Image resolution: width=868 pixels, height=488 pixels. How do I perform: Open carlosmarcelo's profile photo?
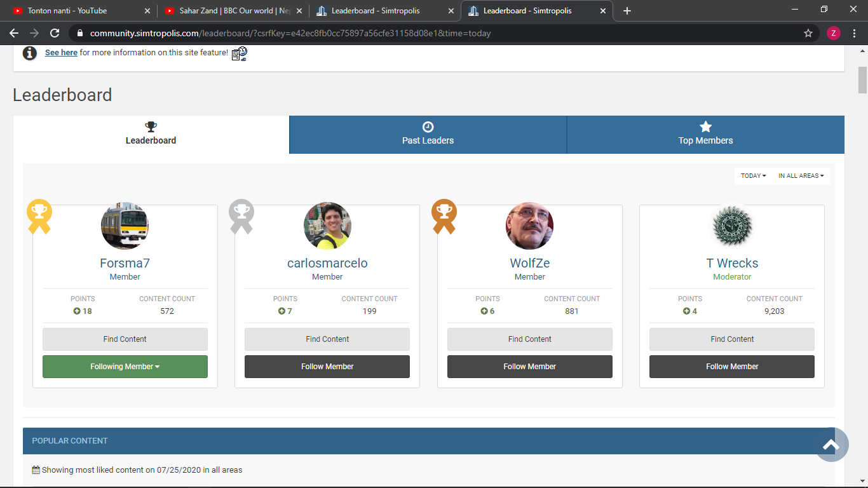point(327,226)
